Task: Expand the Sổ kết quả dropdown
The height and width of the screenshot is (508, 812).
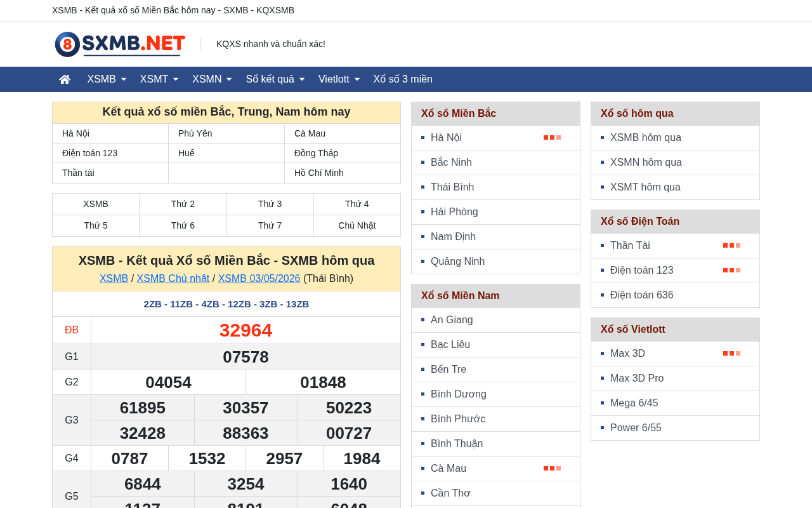Action: (x=275, y=79)
